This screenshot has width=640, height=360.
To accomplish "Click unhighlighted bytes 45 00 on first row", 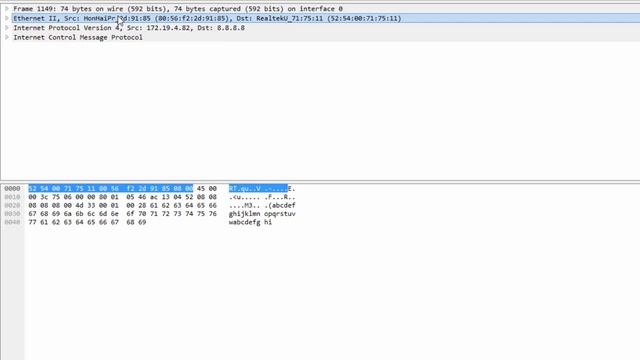I will [x=207, y=189].
